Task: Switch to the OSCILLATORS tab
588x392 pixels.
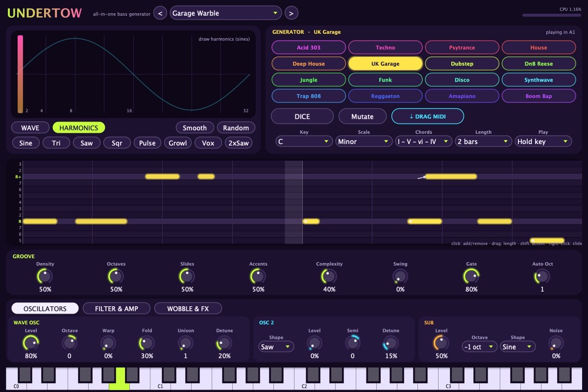Action: [45, 309]
